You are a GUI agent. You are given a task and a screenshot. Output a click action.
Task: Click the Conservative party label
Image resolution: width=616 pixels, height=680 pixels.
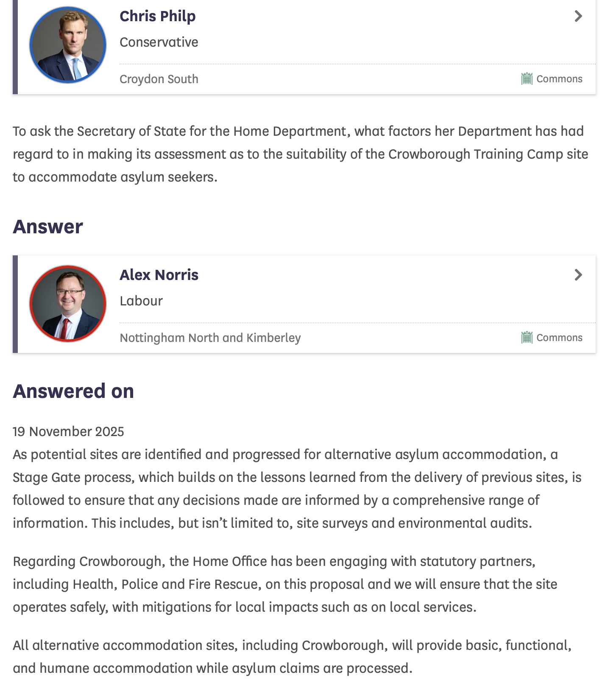coord(159,42)
